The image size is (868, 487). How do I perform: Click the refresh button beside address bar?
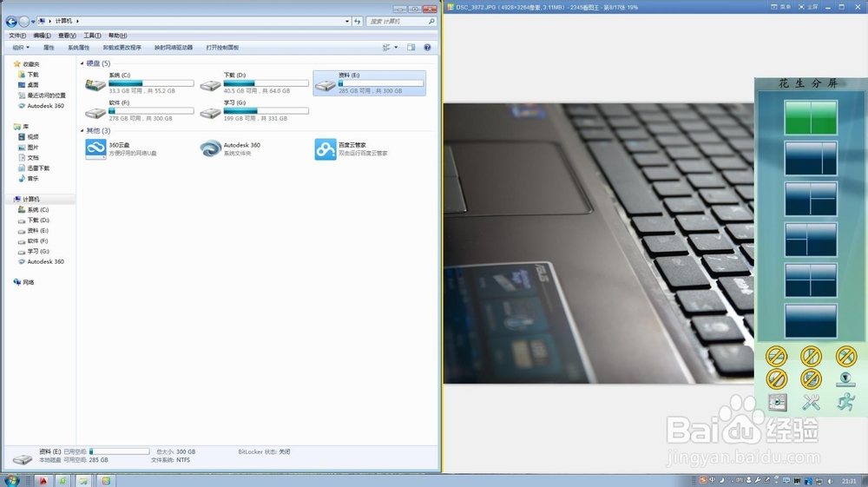pyautogui.click(x=358, y=21)
